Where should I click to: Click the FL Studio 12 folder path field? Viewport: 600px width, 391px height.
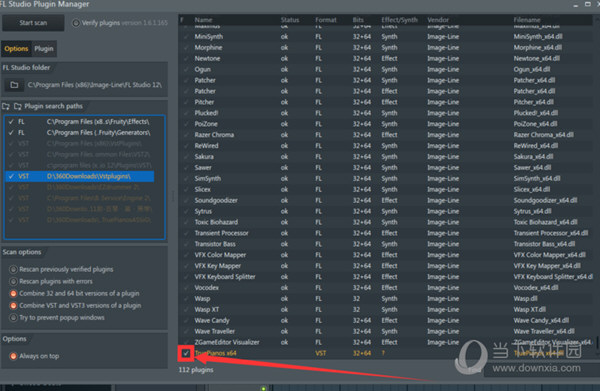click(95, 85)
